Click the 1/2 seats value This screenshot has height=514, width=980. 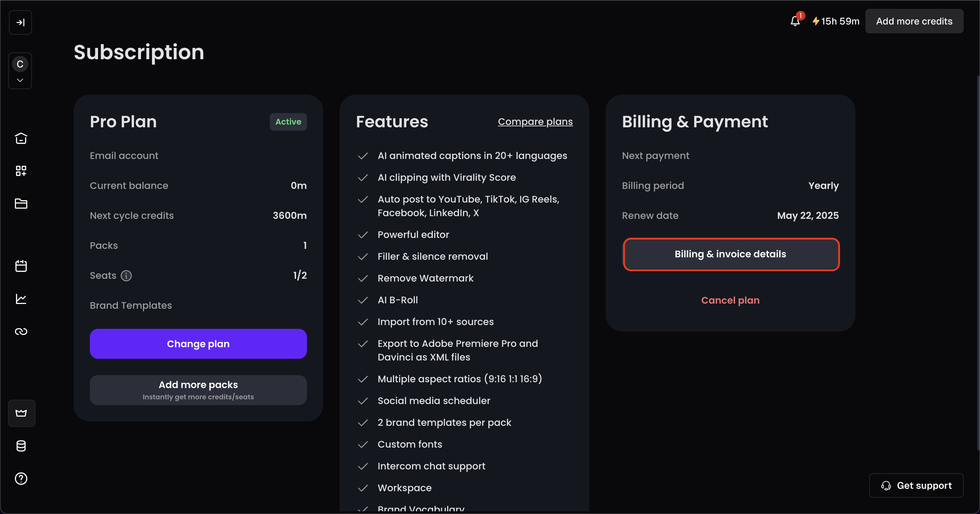click(x=300, y=275)
